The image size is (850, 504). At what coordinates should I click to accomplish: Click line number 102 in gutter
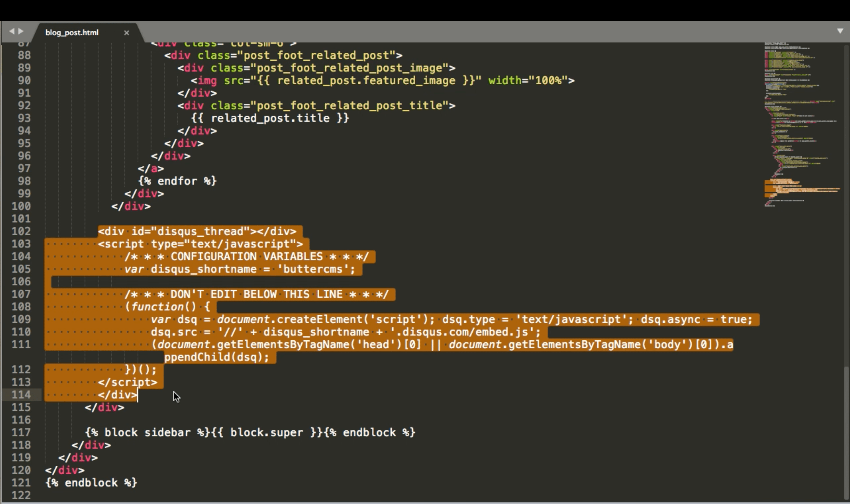coord(21,231)
